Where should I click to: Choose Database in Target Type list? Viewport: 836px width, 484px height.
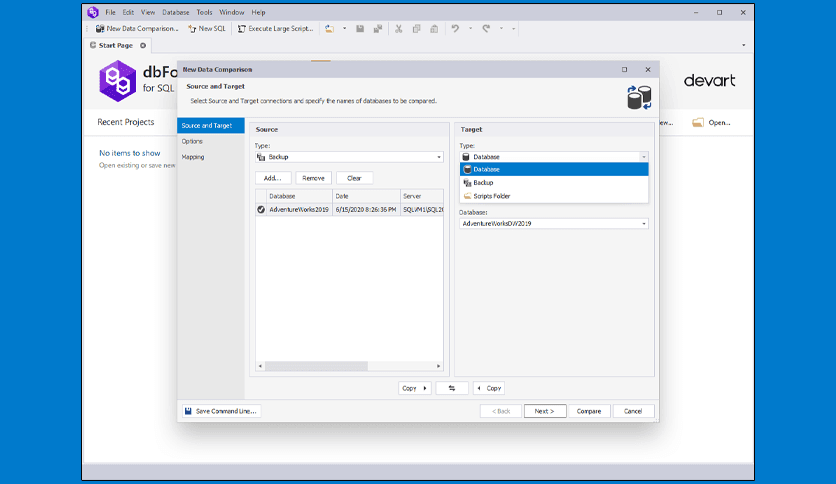click(x=554, y=170)
